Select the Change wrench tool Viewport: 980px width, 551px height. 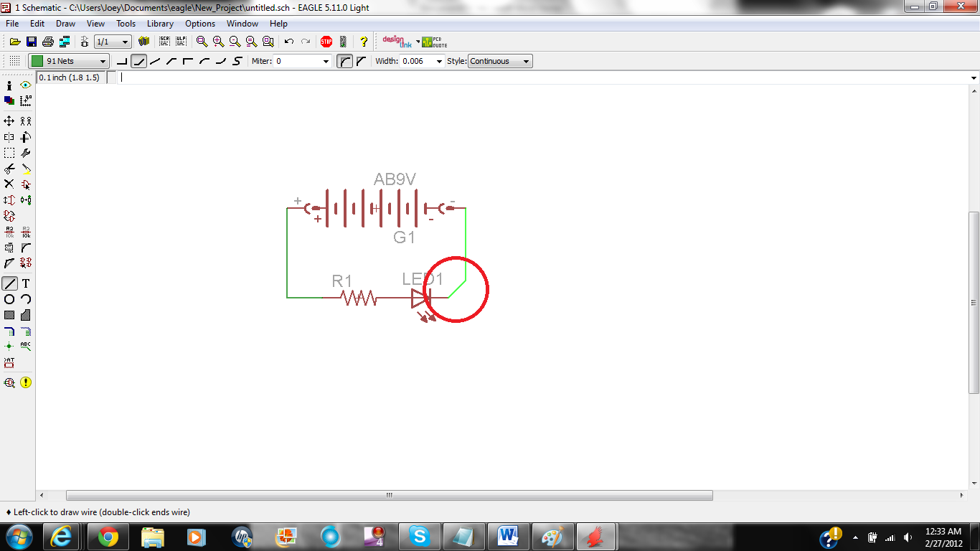(x=26, y=153)
